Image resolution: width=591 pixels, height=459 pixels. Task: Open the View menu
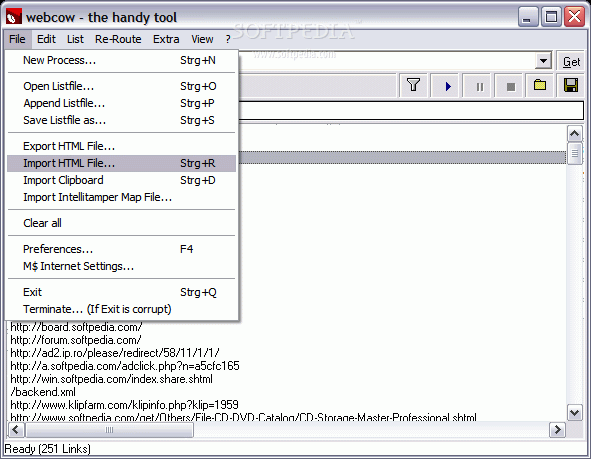(x=202, y=39)
